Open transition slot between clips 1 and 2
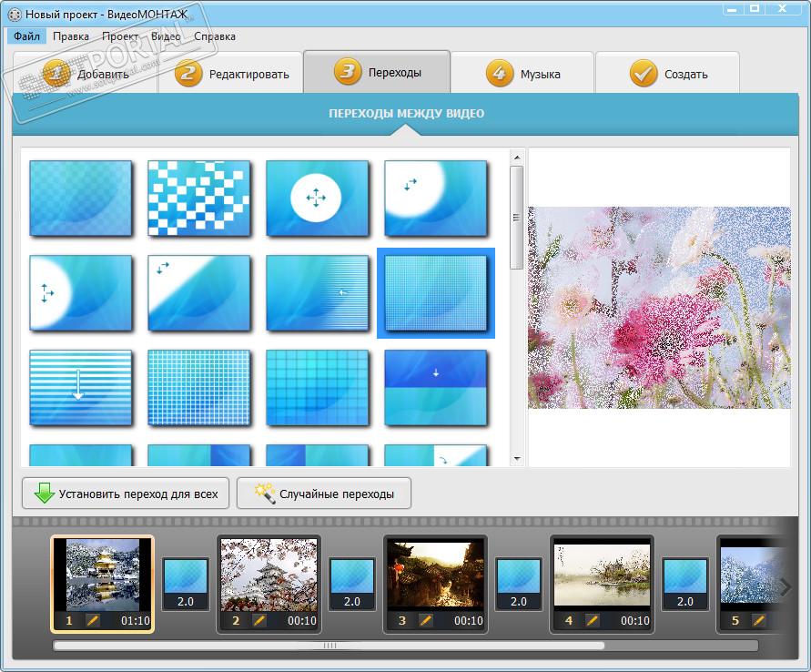 (186, 585)
